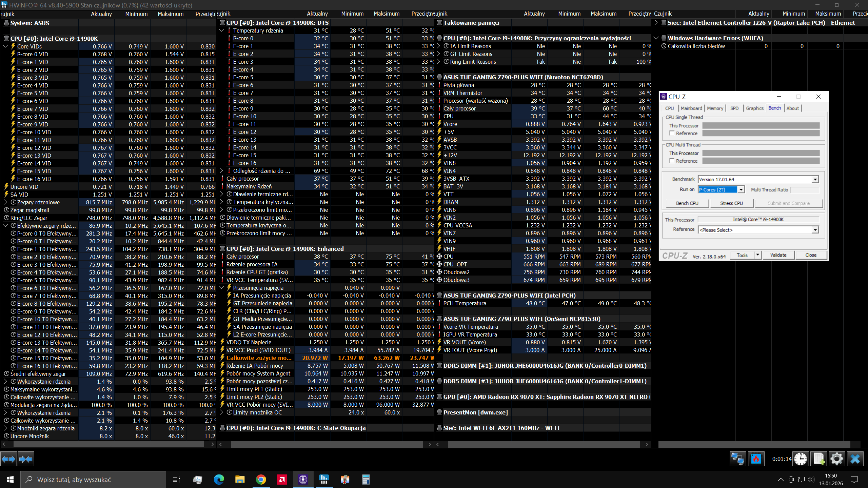Click the shrink columns inward-arrows icon

tap(26, 459)
